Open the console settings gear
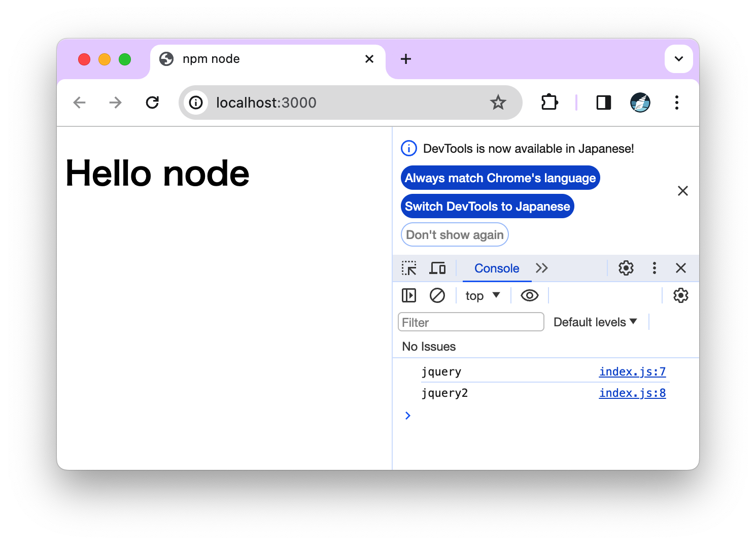The height and width of the screenshot is (545, 756). pos(680,295)
